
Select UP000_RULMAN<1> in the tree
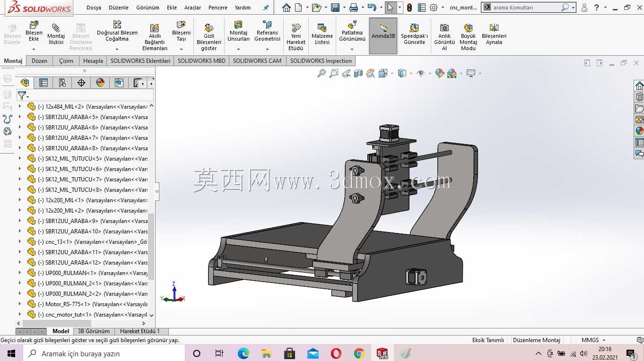pyautogui.click(x=87, y=273)
